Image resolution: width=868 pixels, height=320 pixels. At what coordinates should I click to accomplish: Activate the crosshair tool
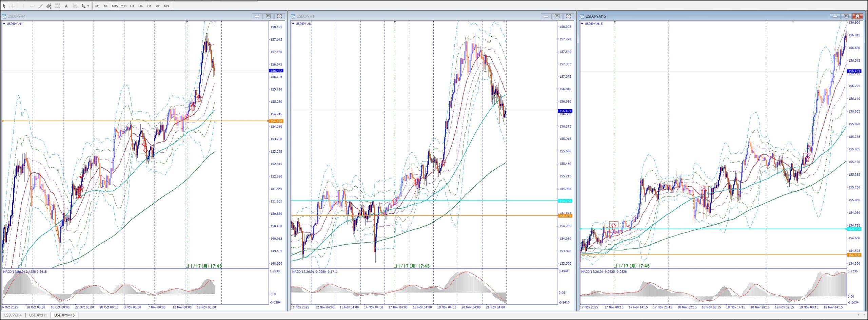pos(13,6)
